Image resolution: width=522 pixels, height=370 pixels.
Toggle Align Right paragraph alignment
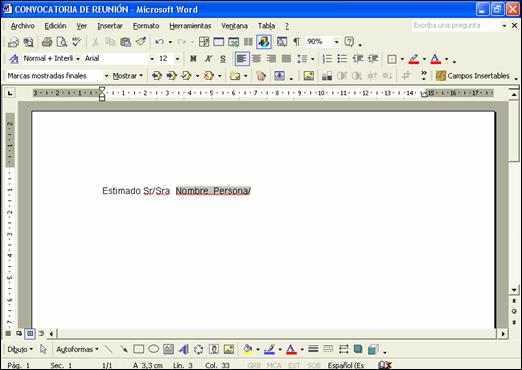tap(271, 59)
